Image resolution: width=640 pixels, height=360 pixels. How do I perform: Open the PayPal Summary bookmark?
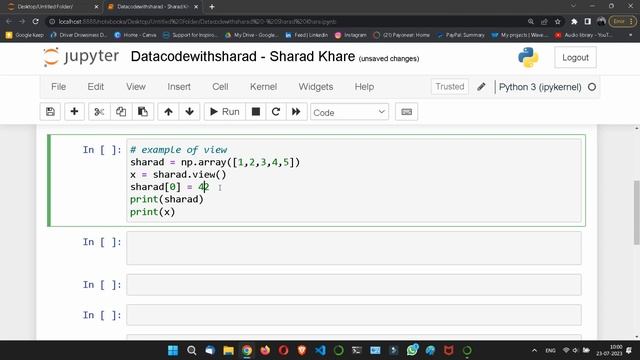(461, 35)
